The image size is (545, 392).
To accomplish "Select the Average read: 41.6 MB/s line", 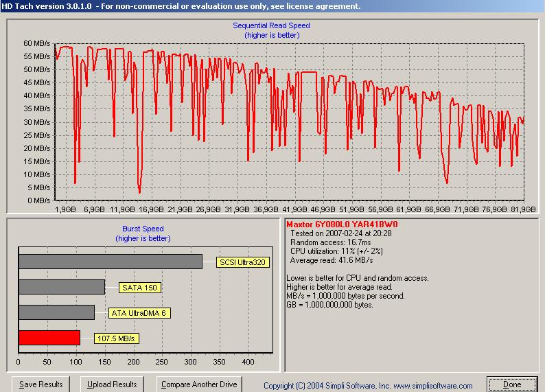I will (x=332, y=260).
